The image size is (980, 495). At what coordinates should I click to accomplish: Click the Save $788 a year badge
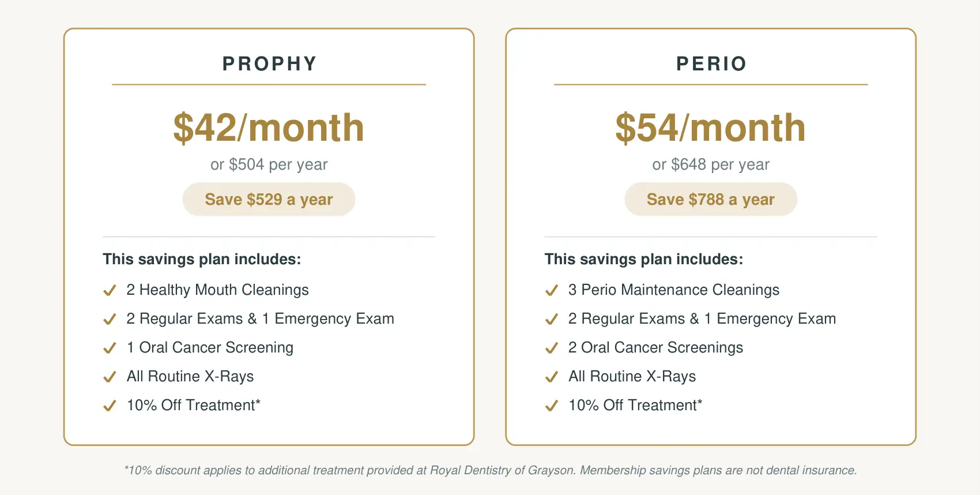[x=711, y=199]
